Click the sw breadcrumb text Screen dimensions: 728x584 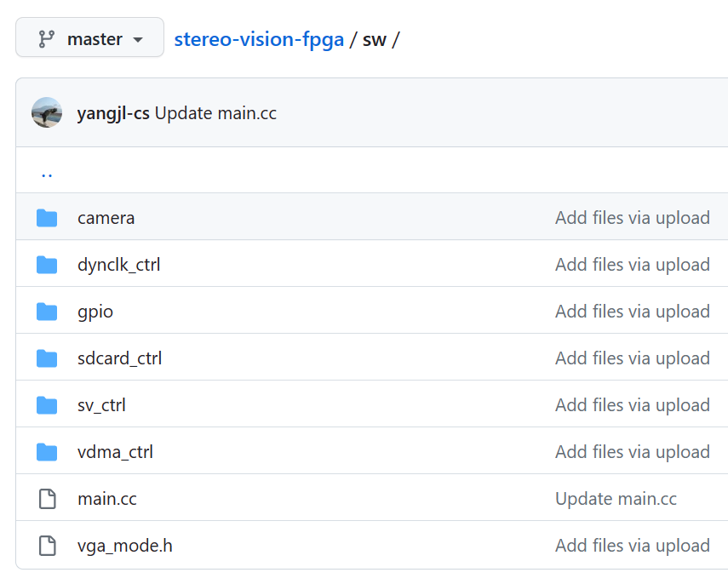tap(374, 40)
